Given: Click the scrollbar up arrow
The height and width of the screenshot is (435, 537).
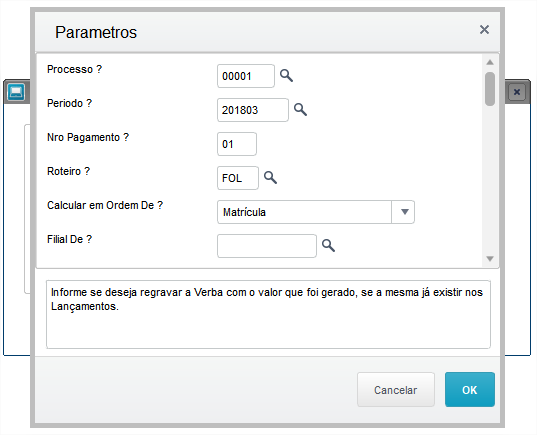Looking at the screenshot, I should click(490, 62).
